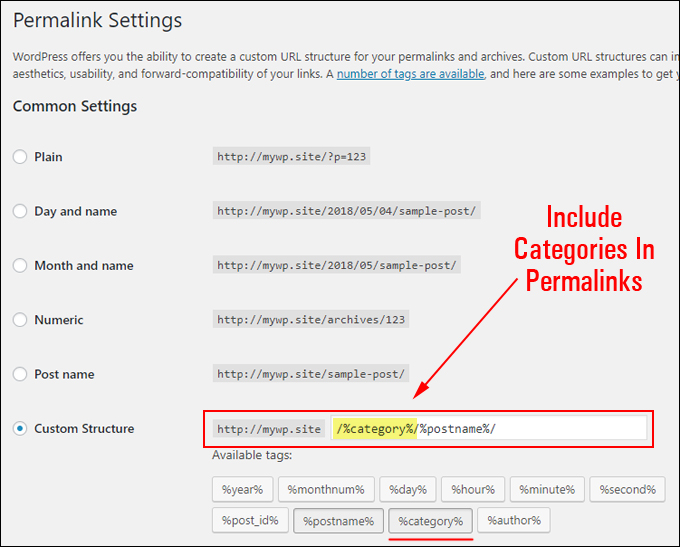Click the %minute% tag button
This screenshot has height=547, width=680.
tap(547, 489)
